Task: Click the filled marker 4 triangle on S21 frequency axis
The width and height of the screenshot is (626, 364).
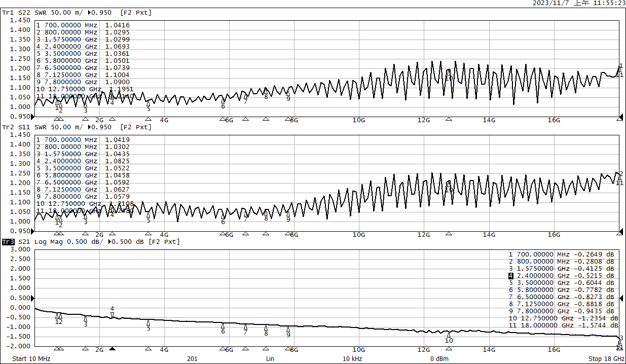Action: (x=113, y=349)
